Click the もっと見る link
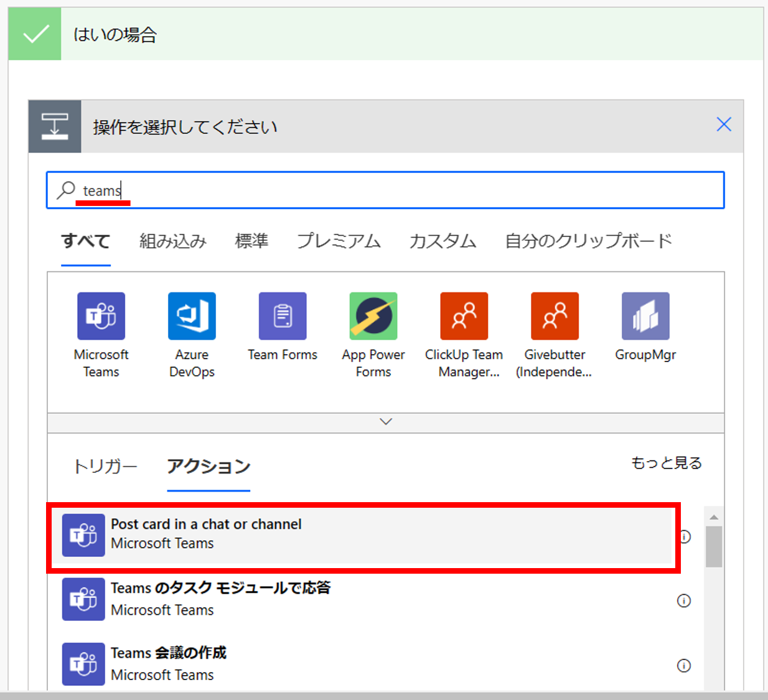Image resolution: width=768 pixels, height=700 pixels. click(x=667, y=463)
